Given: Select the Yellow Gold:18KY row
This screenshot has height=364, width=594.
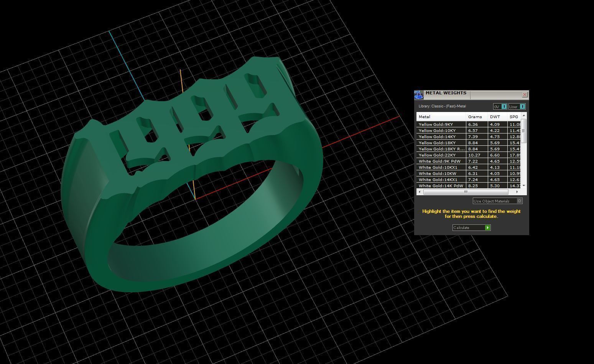Looking at the screenshot, I should pyautogui.click(x=469, y=143).
